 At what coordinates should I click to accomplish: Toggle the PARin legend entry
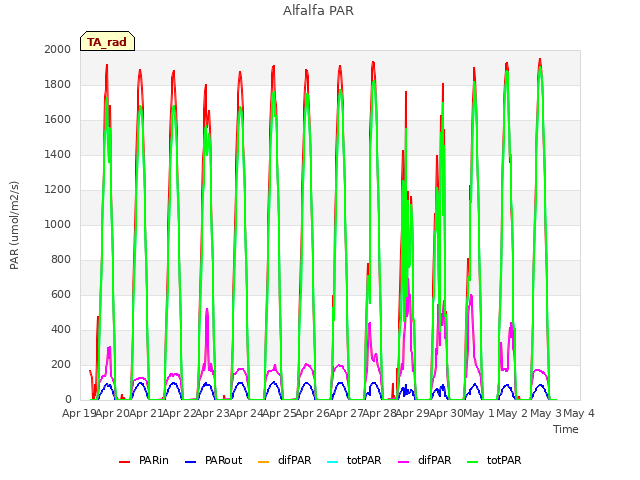tap(144, 460)
